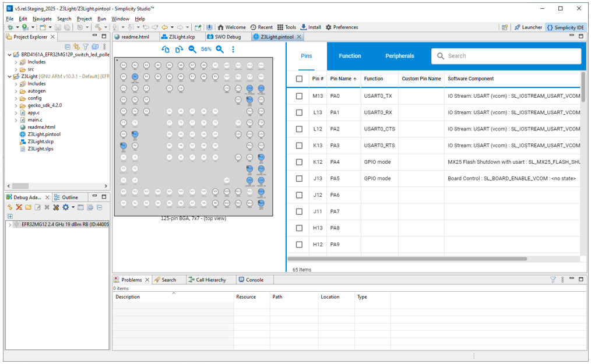Screen dimensions: 591x364
Task: Select the checkbox for pin PA4
Action: coord(299,162)
